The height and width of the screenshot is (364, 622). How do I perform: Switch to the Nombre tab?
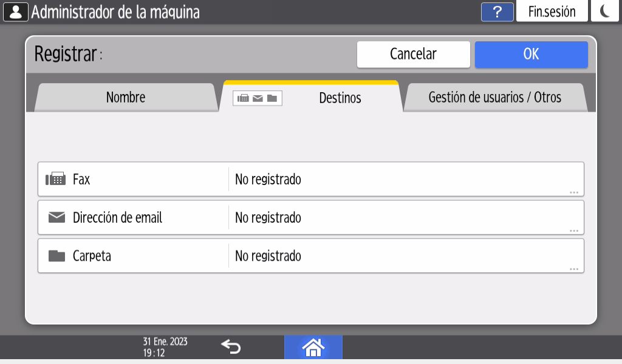click(x=126, y=98)
